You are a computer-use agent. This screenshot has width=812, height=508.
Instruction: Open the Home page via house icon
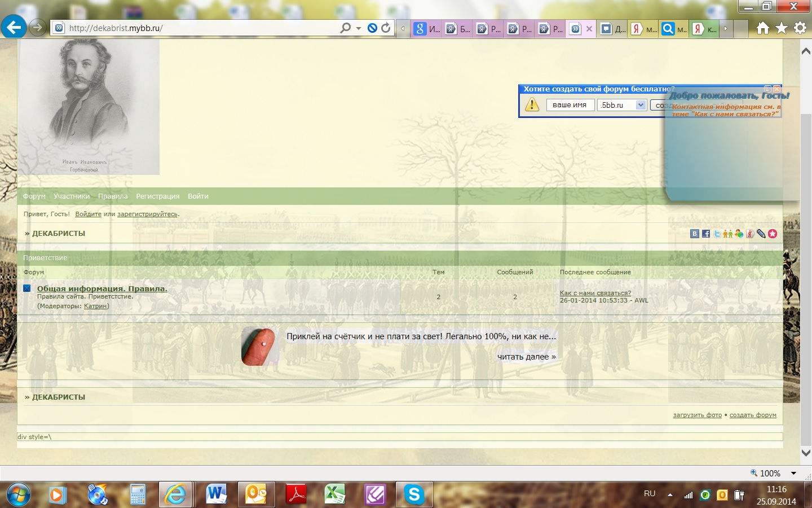[x=762, y=28]
